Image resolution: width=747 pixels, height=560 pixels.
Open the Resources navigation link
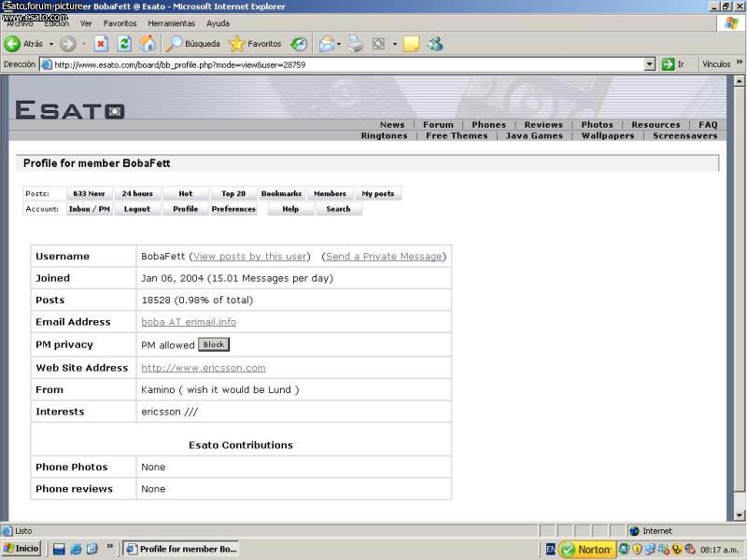(656, 124)
